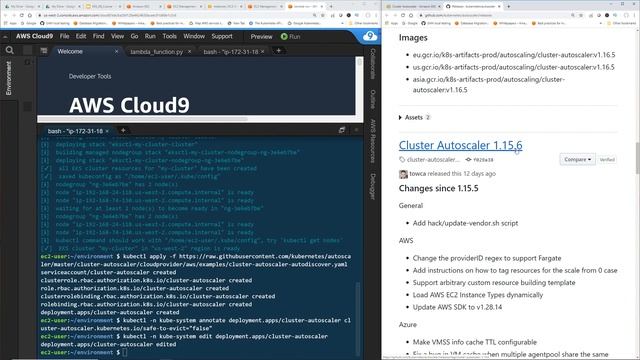Image resolution: width=640 pixels, height=360 pixels.
Task: Close the lower bash terminal tab
Action: point(107,131)
